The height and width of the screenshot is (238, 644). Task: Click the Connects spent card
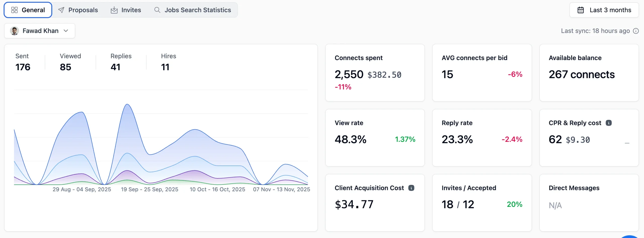[375, 73]
